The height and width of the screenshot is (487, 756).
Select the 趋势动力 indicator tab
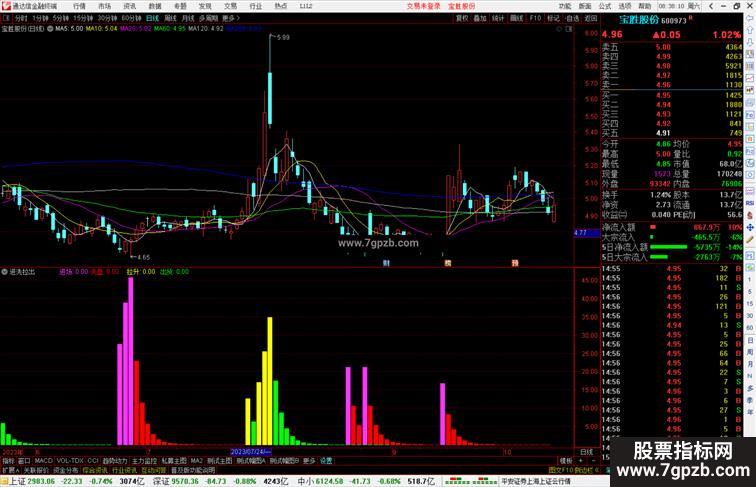point(115,461)
